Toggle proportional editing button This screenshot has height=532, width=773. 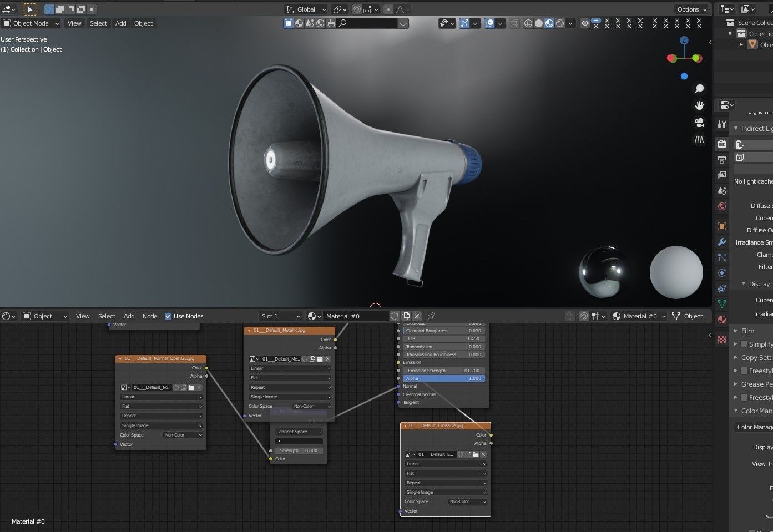click(388, 9)
